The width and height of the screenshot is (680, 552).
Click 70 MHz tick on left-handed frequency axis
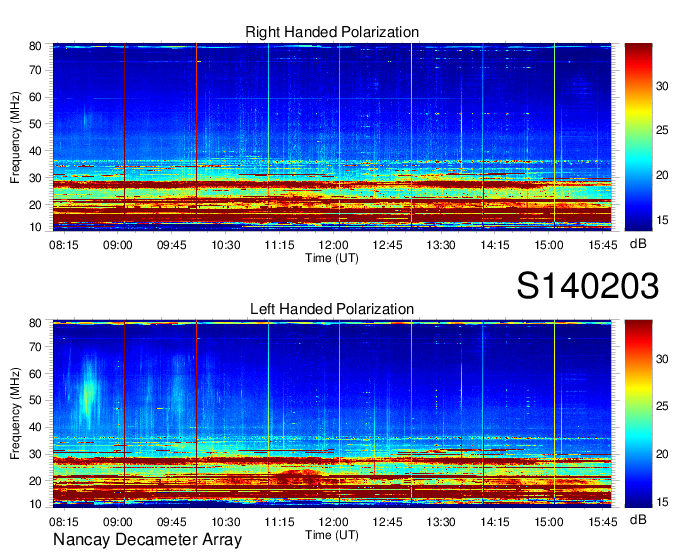tap(35, 347)
